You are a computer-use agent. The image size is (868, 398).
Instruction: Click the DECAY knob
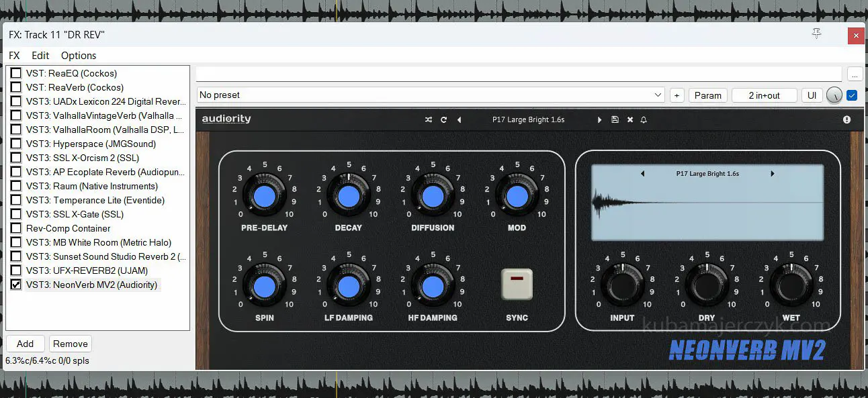(348, 196)
